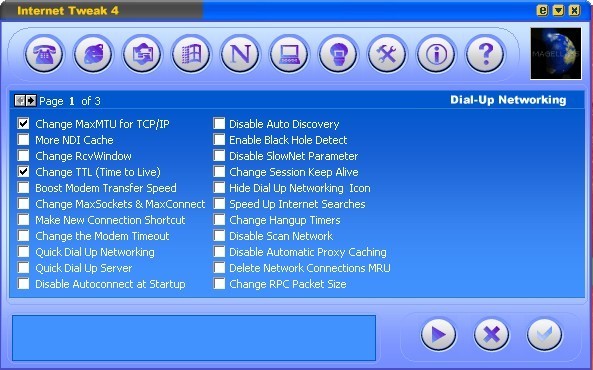Check Delete Network Connections MRU
593x370 pixels.
click(x=219, y=267)
